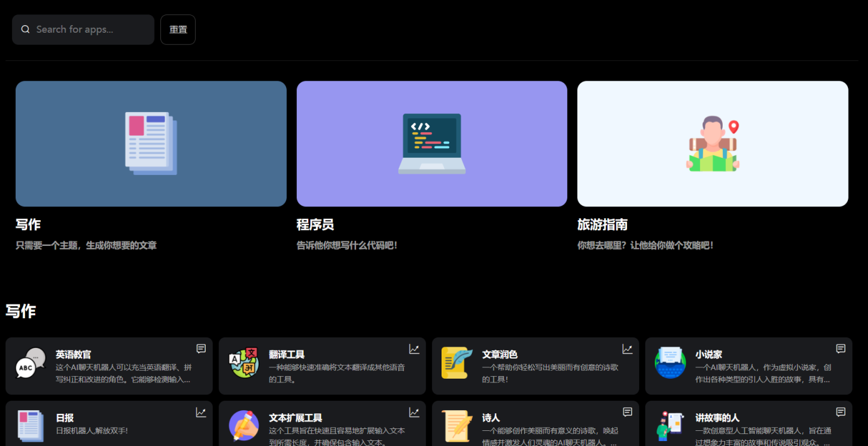The height and width of the screenshot is (446, 868).
Task: Select the 翻译工具 translation tool icon
Action: pos(243,364)
